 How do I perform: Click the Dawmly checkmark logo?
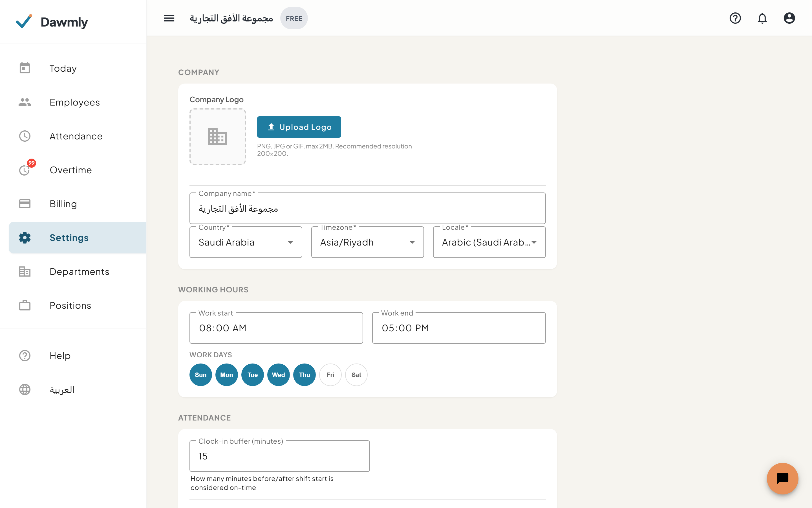(24, 21)
